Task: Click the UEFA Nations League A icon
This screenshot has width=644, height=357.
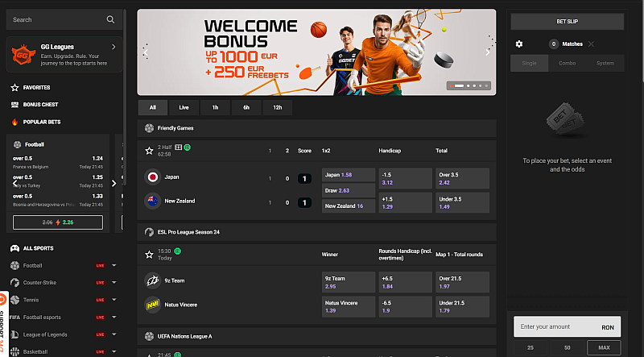Action: (x=149, y=336)
